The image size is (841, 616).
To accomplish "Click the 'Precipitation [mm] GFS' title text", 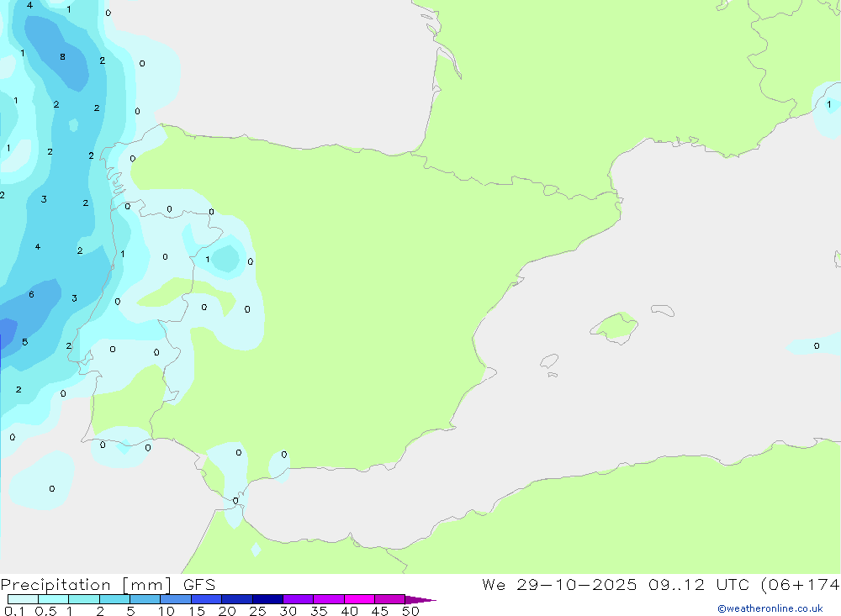I will click(x=108, y=584).
